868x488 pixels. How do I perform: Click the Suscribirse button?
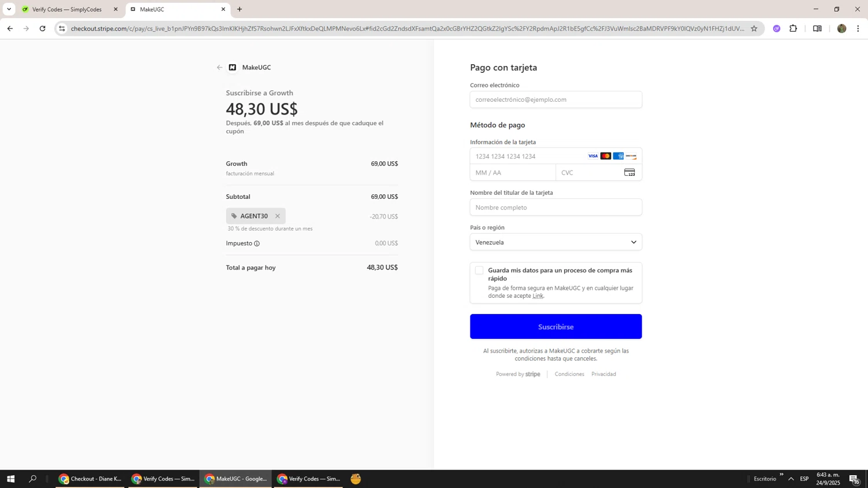tap(556, 327)
